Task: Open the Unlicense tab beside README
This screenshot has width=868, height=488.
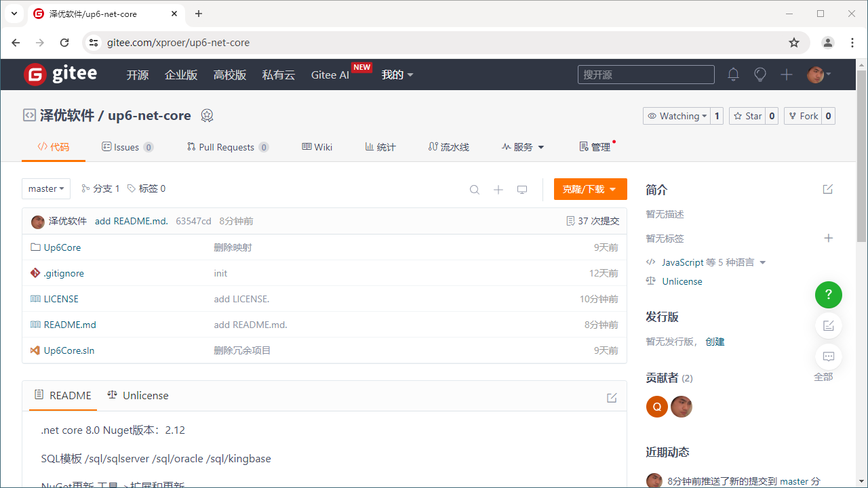Action: (x=138, y=395)
